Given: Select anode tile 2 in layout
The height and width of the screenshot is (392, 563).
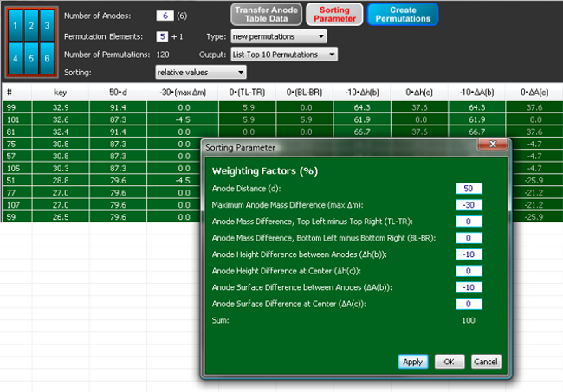Looking at the screenshot, I should [x=31, y=25].
